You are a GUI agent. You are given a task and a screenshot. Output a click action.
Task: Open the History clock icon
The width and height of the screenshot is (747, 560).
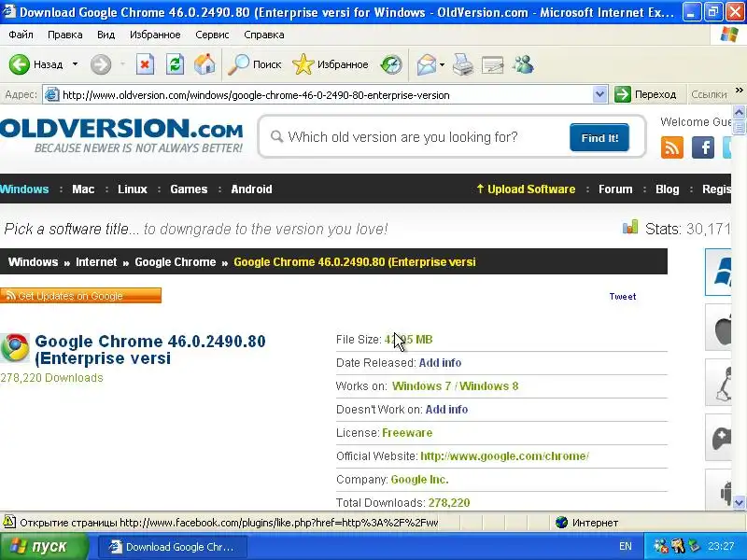coord(391,64)
